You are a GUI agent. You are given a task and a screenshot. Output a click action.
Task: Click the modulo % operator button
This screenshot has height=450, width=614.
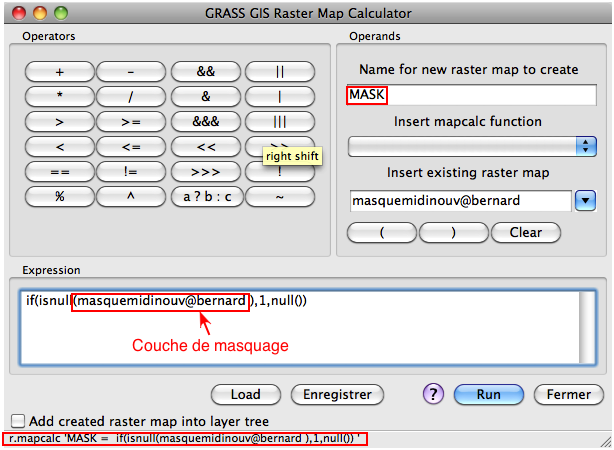(x=60, y=196)
